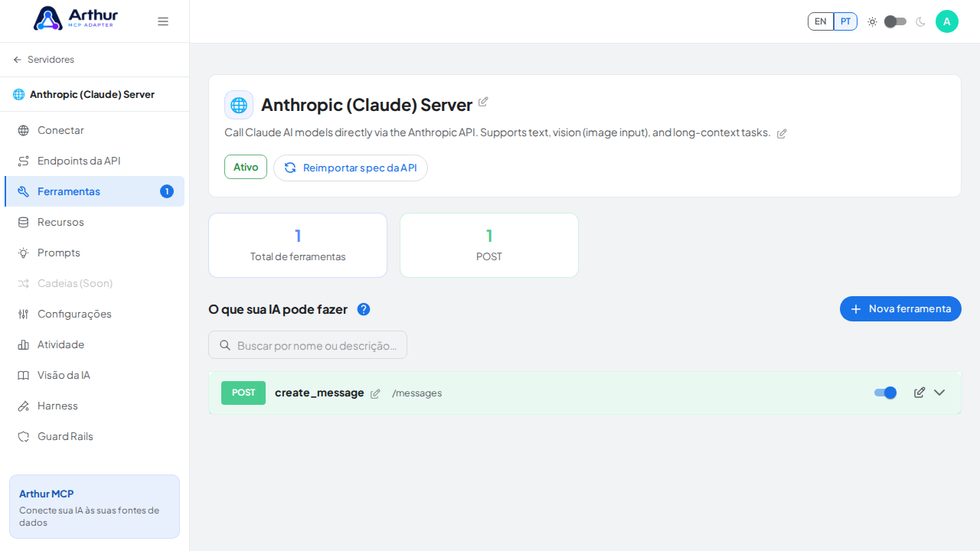Click the create_message tool name
The height and width of the screenshot is (551, 980).
[x=319, y=393]
